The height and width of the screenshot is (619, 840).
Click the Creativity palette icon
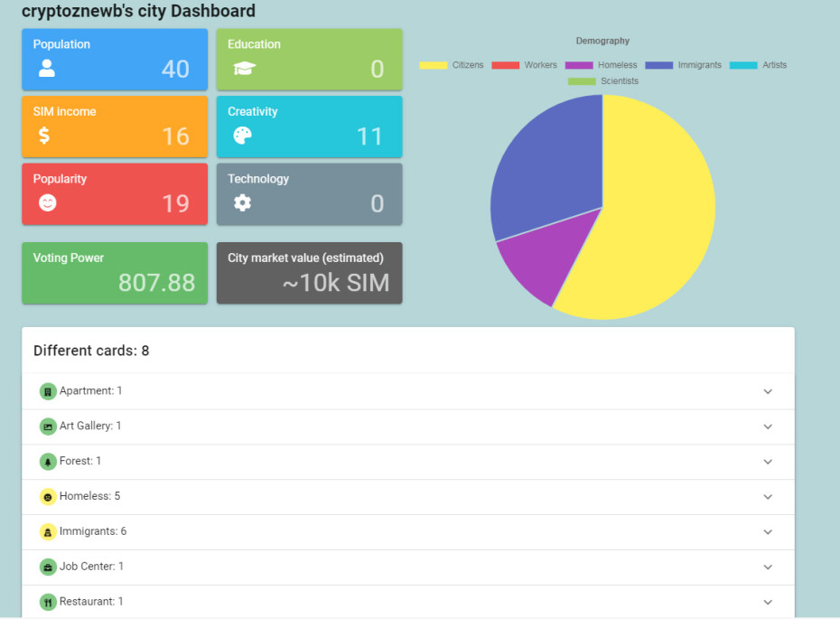242,136
